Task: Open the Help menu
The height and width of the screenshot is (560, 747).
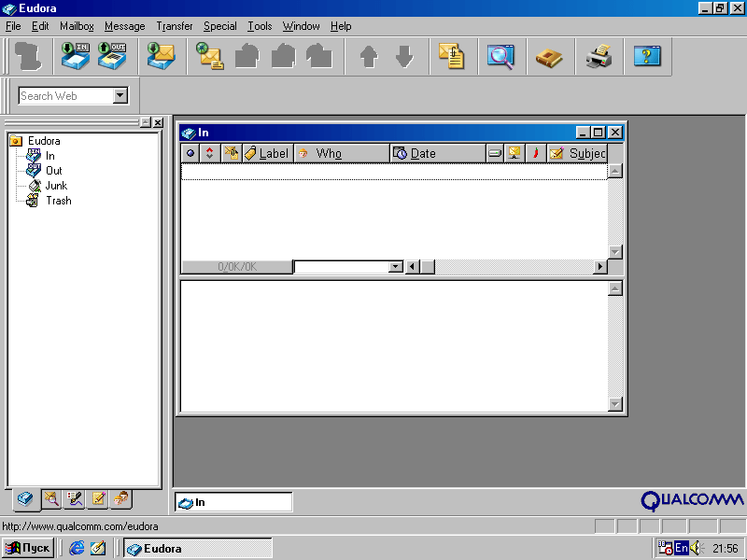Action: [x=341, y=26]
